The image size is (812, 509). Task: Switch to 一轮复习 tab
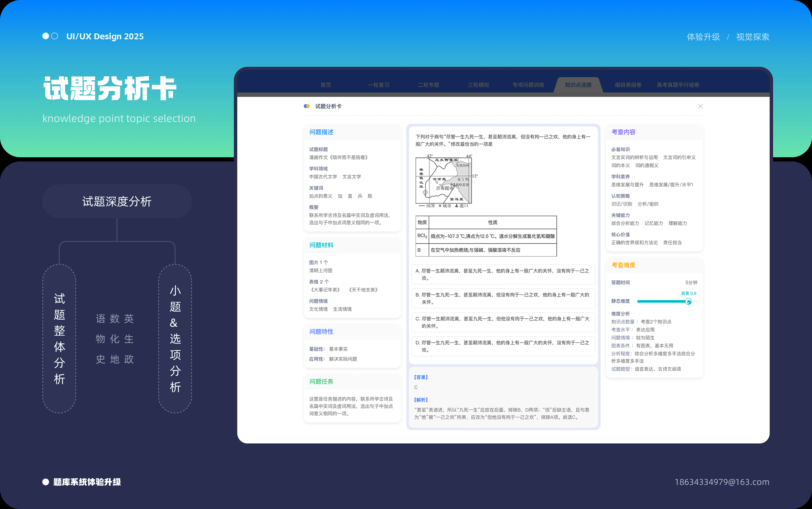[x=378, y=85]
